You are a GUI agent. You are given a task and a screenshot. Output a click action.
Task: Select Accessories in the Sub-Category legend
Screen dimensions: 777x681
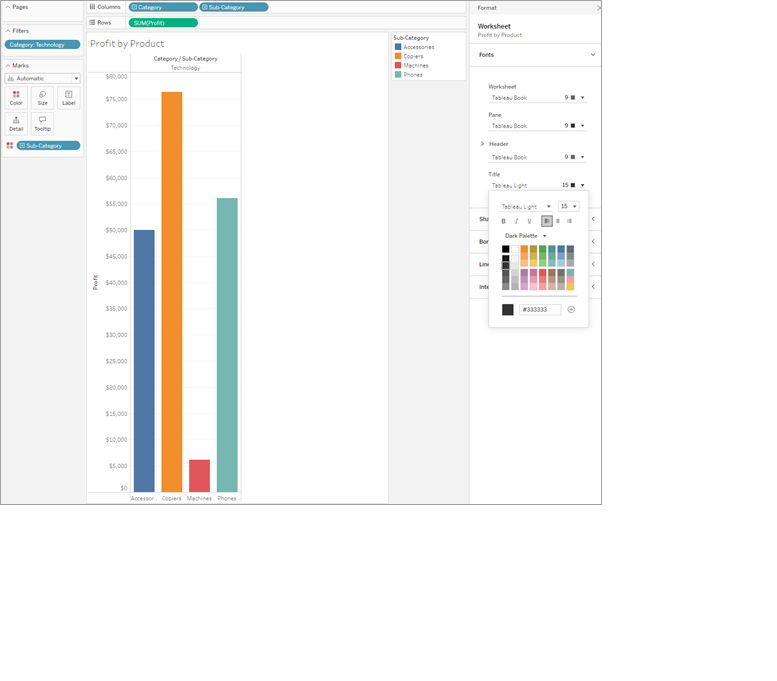coord(415,47)
